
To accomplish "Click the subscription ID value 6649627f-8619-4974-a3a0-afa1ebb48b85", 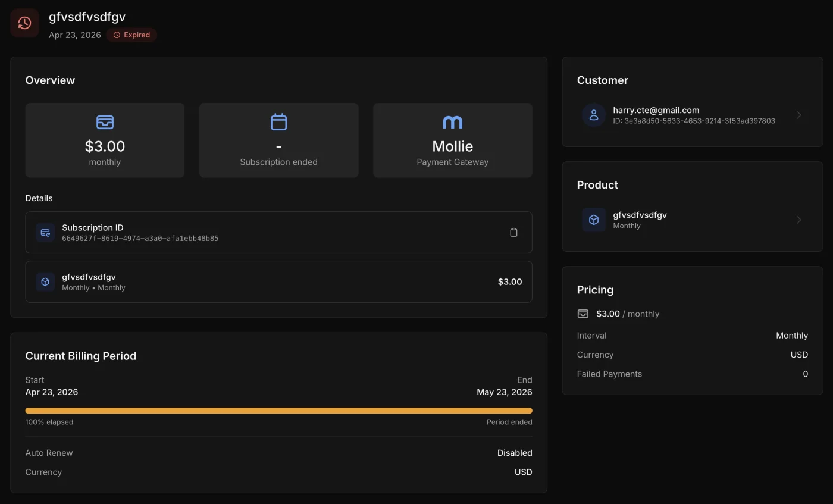I will [140, 239].
